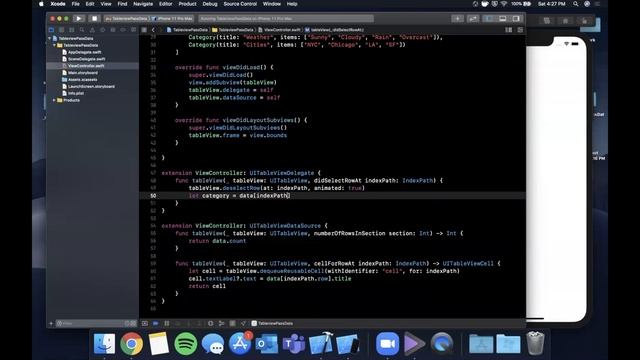Image resolution: width=640 pixels, height=360 pixels.
Task: Click ViewController.swift jump bar segment
Action: tap(280, 30)
